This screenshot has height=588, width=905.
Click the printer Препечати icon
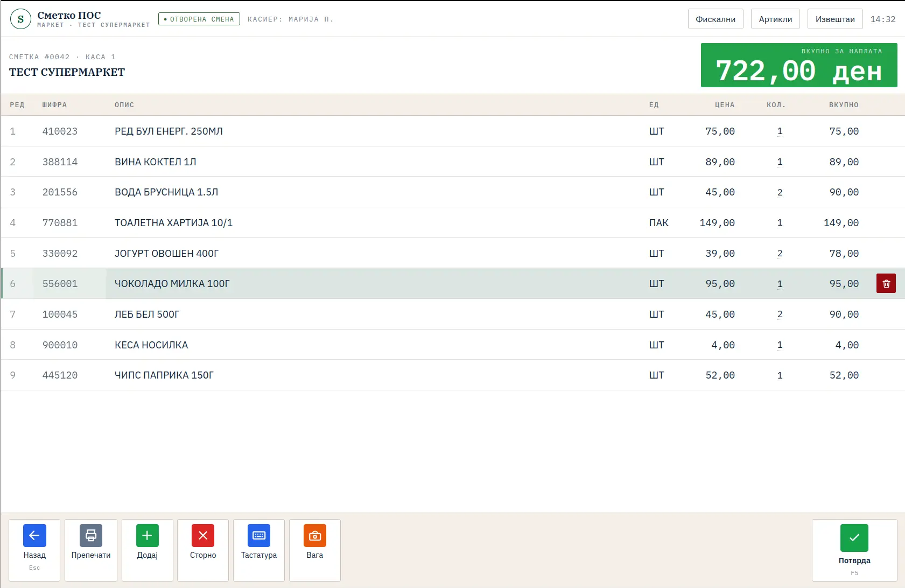tap(91, 535)
